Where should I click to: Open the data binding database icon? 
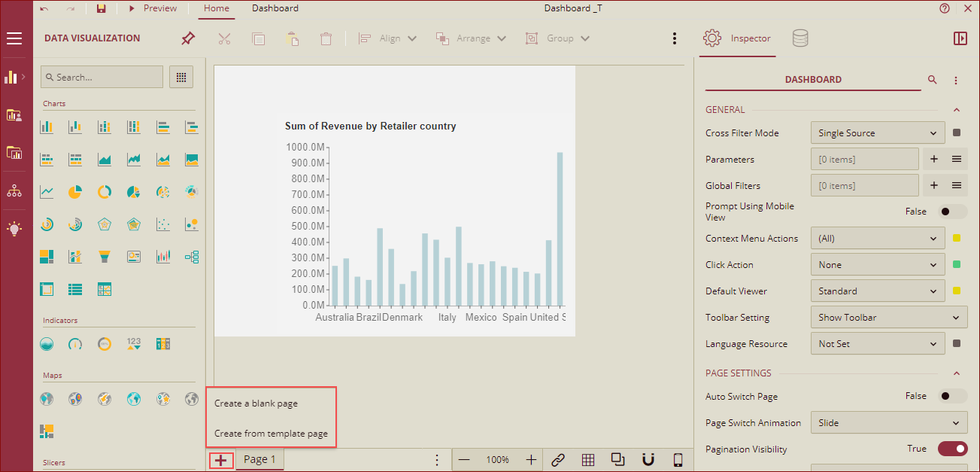click(x=800, y=38)
